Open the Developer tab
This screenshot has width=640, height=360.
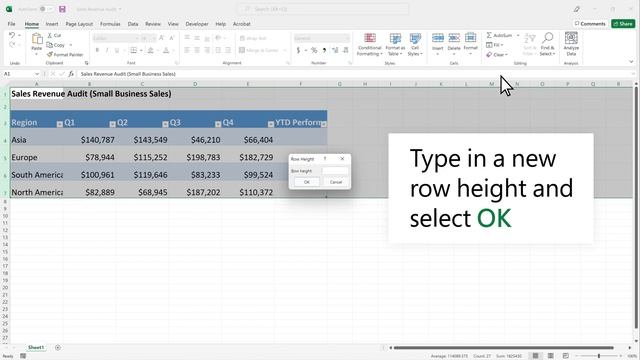coord(197,24)
